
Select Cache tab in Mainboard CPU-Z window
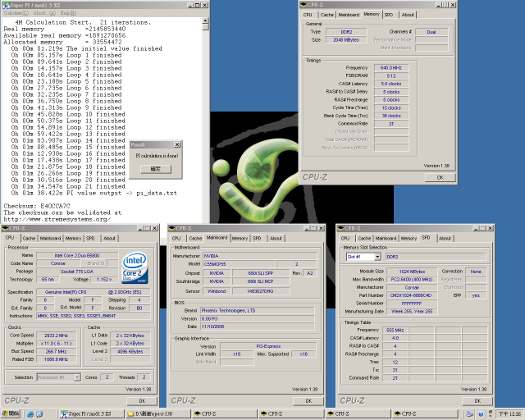195,238
